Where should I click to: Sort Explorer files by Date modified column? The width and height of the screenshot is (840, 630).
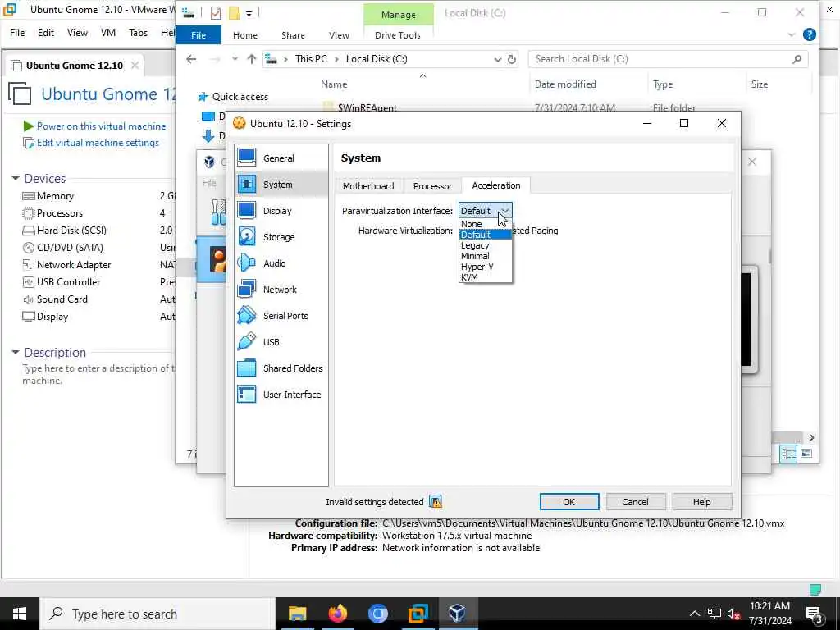(565, 84)
